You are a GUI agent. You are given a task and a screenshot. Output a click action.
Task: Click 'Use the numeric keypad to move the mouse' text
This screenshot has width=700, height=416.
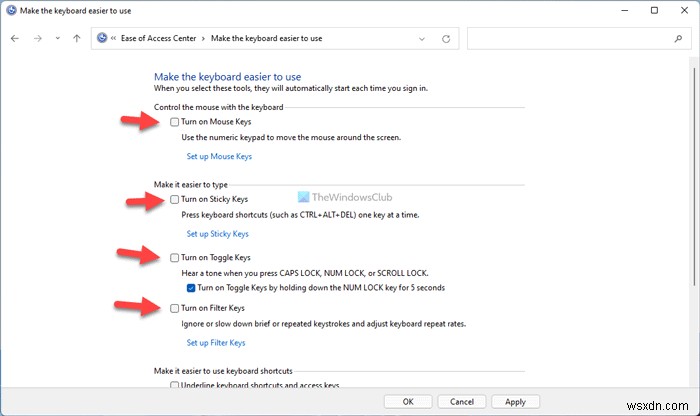coord(291,137)
